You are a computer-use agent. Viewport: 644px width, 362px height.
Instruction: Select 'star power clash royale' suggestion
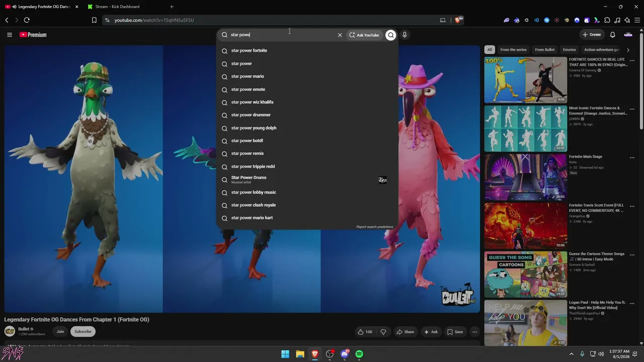307,205
